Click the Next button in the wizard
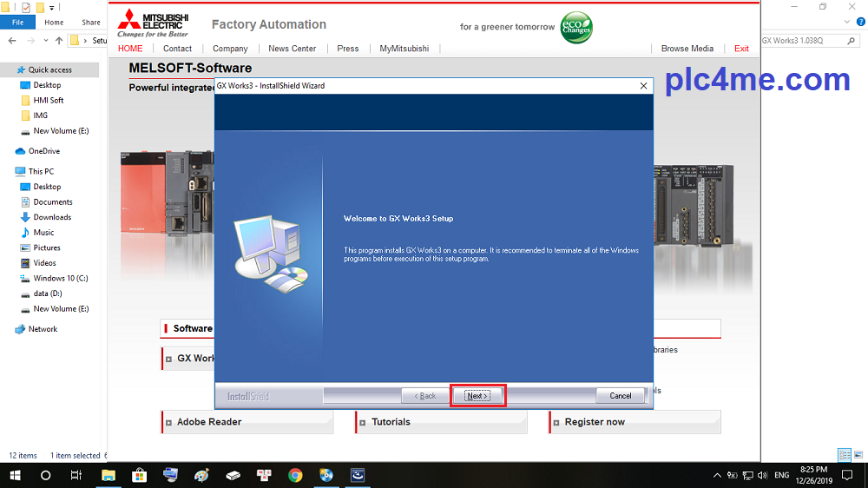Screen dimensions: 868x488 pos(477,396)
